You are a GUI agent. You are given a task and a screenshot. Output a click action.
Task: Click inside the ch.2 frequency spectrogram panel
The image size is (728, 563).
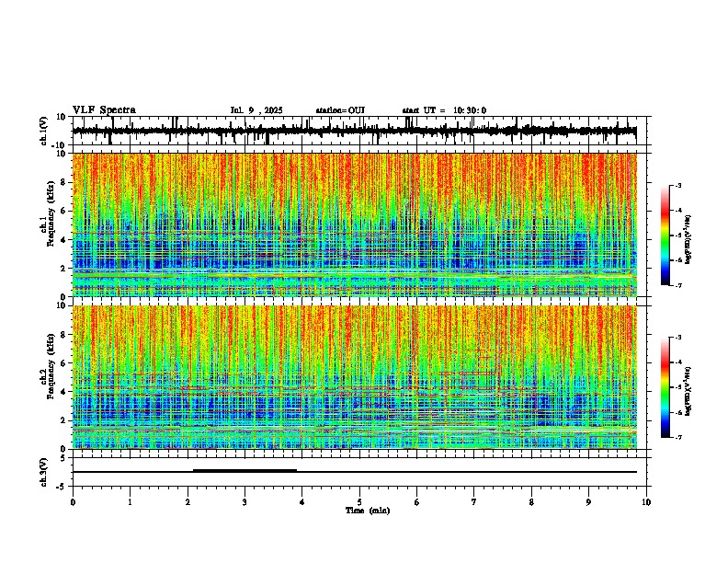point(354,377)
